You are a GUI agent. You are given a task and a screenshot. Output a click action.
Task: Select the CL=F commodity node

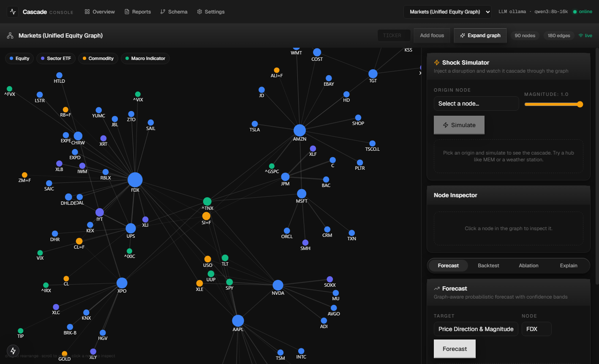click(79, 241)
